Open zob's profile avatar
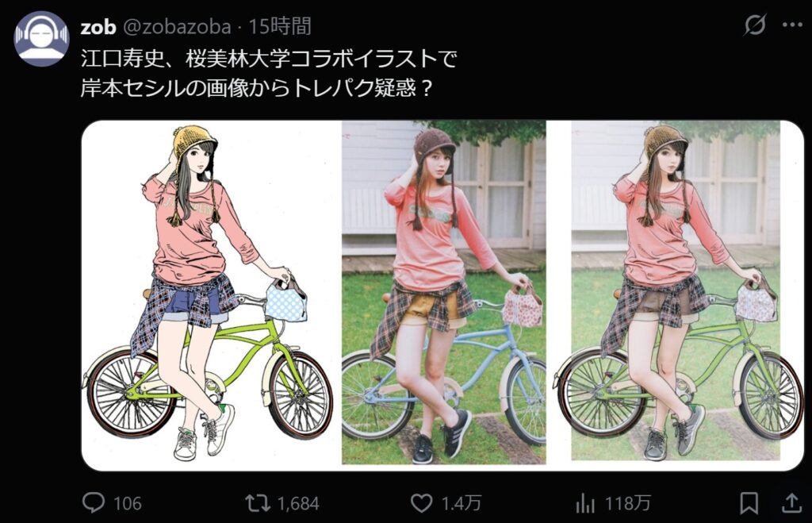This screenshot has height=523, width=812. (41, 38)
